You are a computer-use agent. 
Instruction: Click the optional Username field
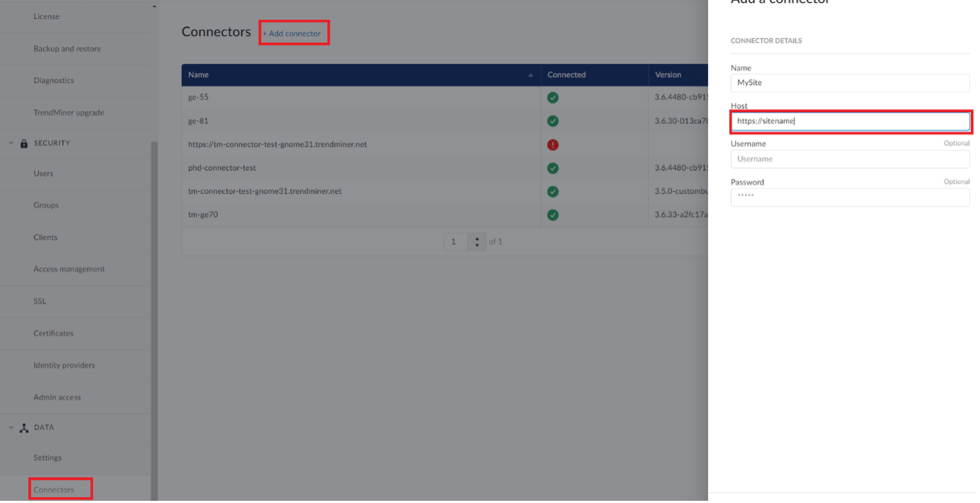850,158
